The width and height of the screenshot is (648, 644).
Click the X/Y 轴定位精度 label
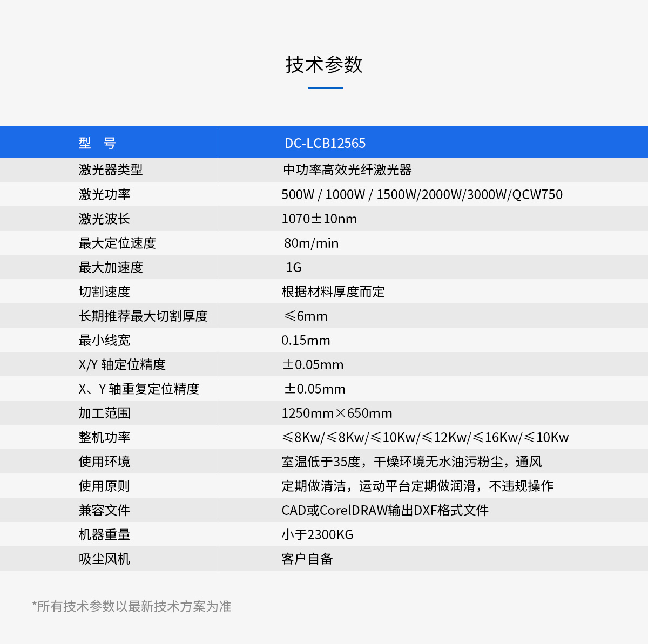(122, 364)
